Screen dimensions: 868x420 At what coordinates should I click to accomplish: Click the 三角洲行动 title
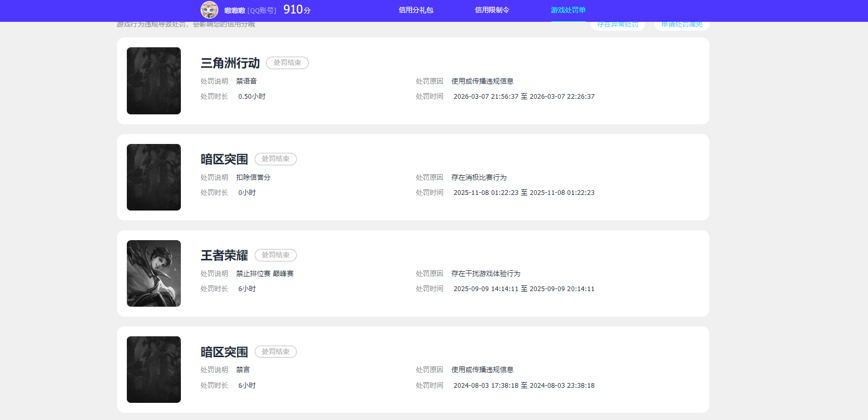tap(230, 63)
